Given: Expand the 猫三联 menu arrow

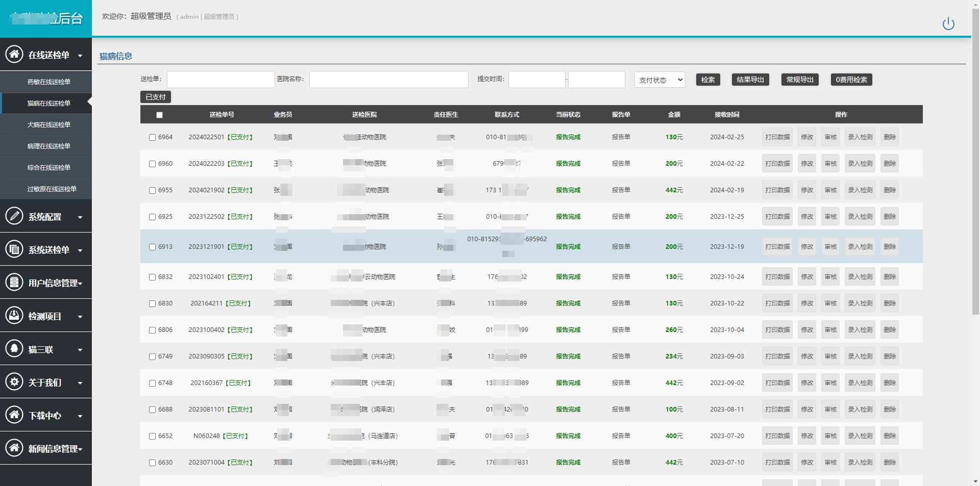Looking at the screenshot, I should 80,350.
